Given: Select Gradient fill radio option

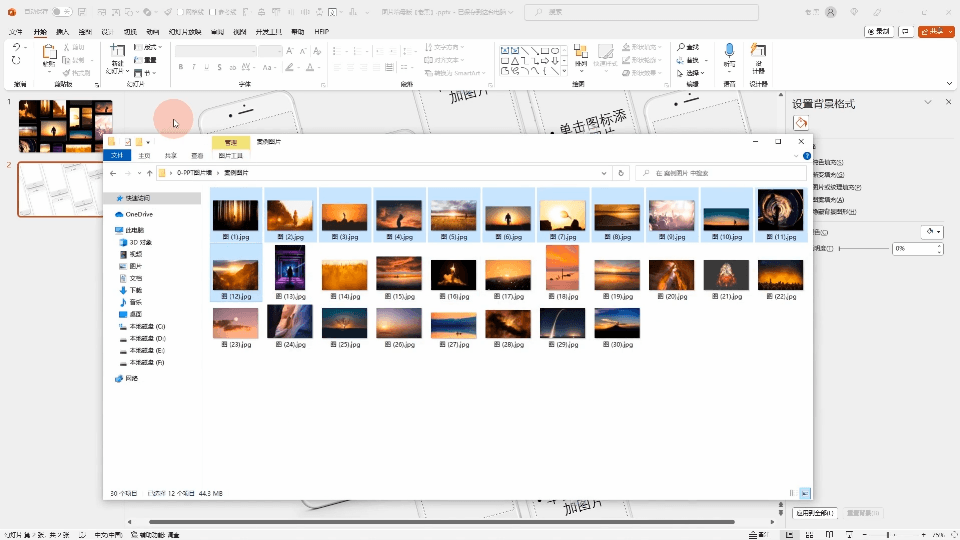Looking at the screenshot, I should tap(829, 174).
